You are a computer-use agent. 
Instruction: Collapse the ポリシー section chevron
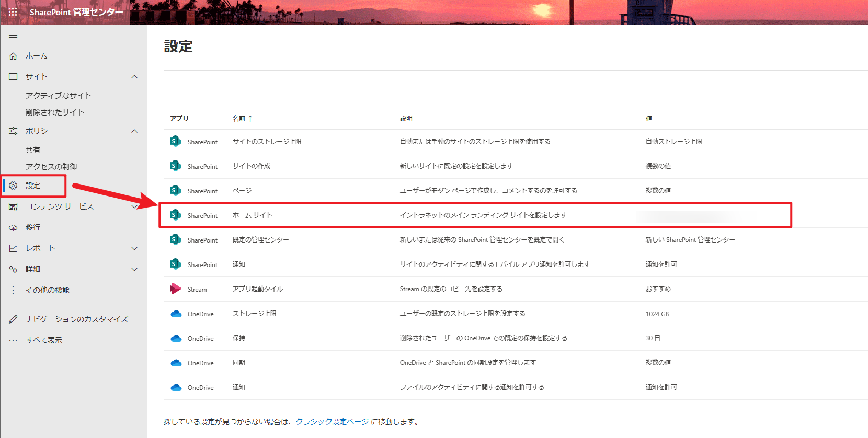tap(134, 131)
